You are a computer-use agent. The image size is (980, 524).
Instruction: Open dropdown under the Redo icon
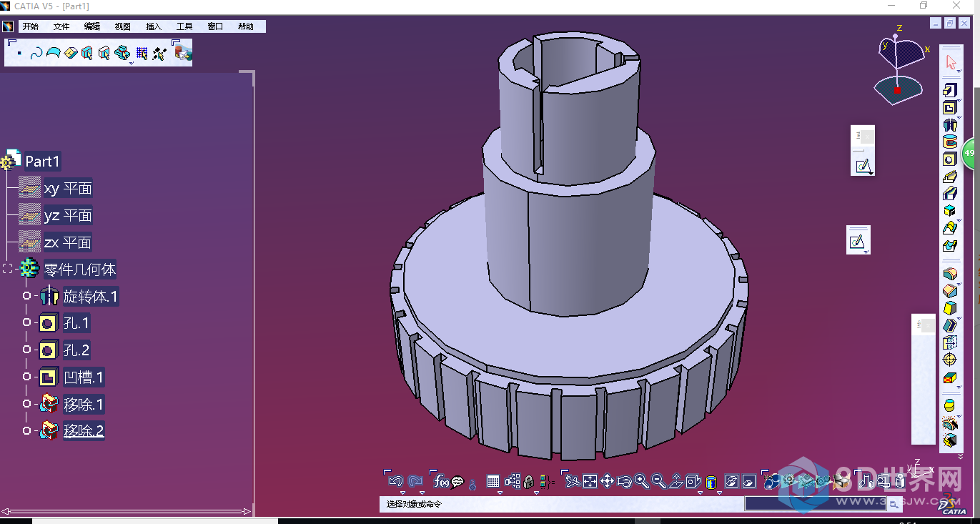[x=422, y=493]
